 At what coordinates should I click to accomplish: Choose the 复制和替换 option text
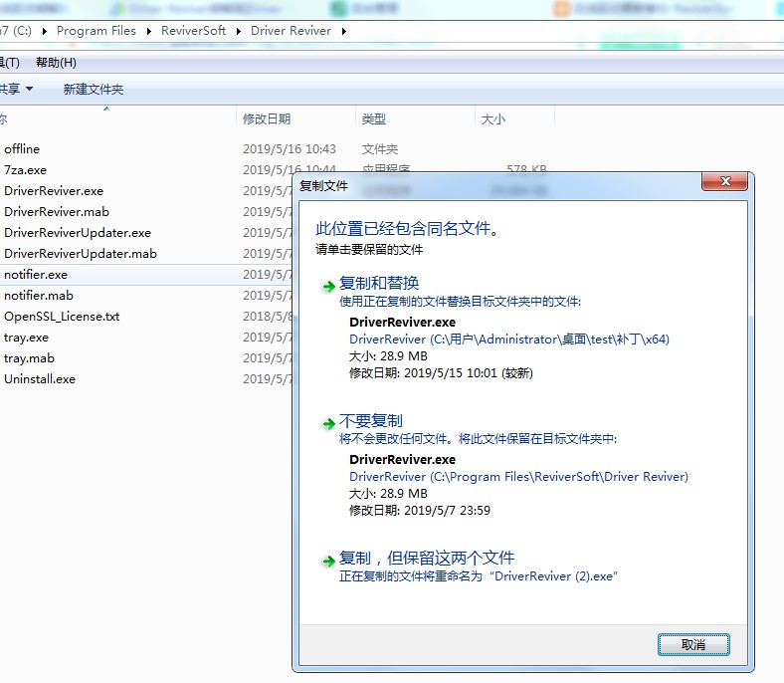click(x=379, y=283)
